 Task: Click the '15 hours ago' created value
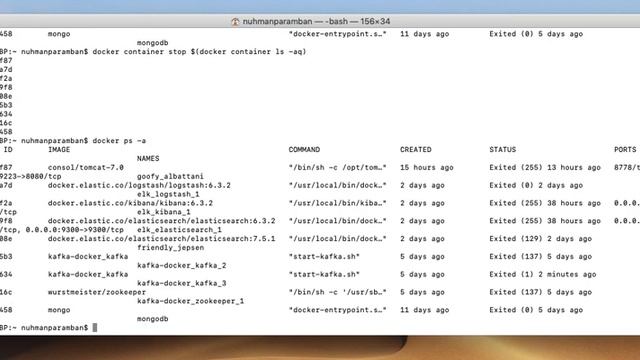point(427,168)
